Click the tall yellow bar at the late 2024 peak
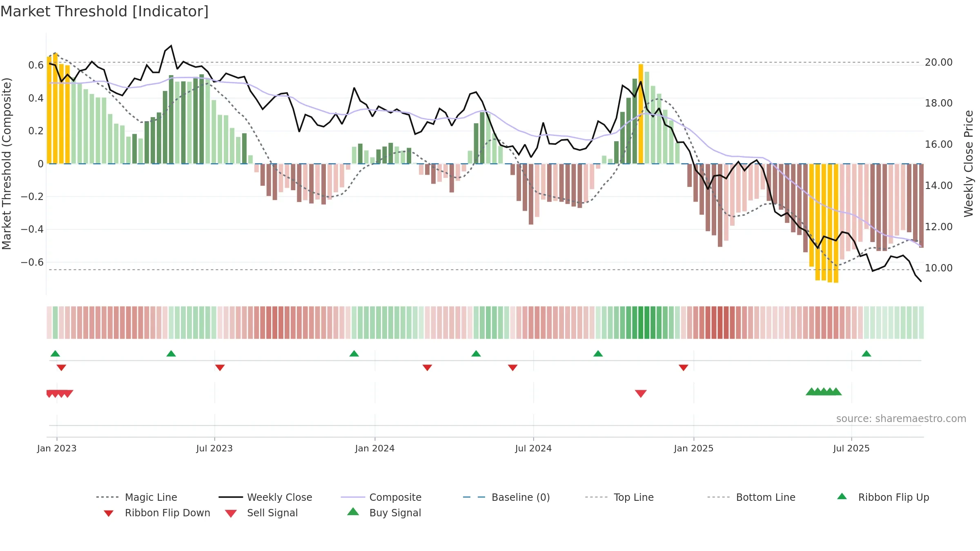This screenshot has width=980, height=551. 641,113
